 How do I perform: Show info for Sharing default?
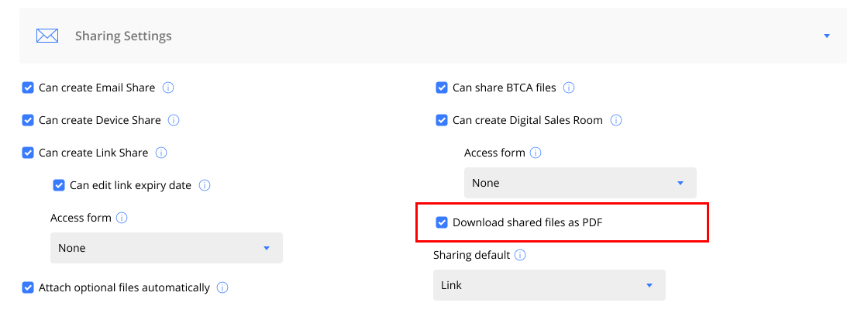click(520, 255)
